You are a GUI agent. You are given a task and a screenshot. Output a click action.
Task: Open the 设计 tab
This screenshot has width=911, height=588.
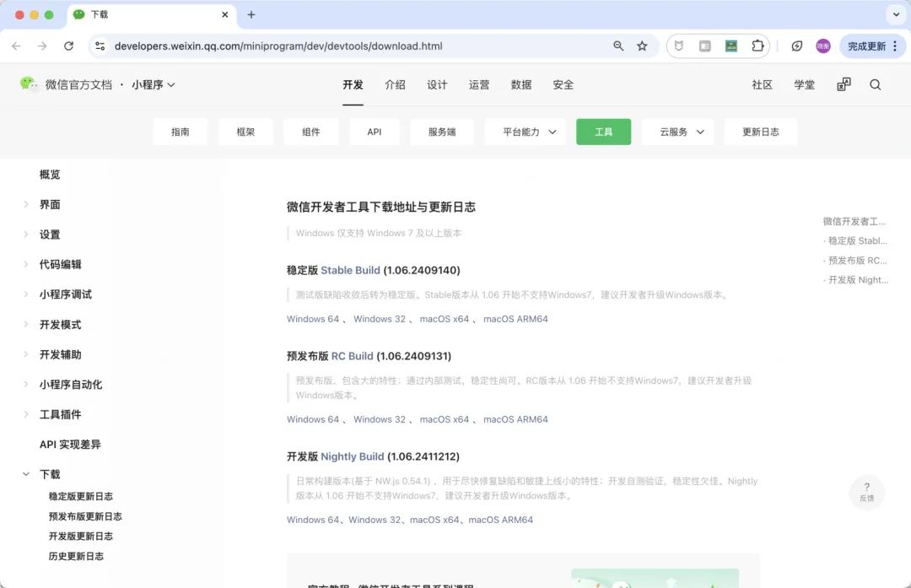point(437,85)
